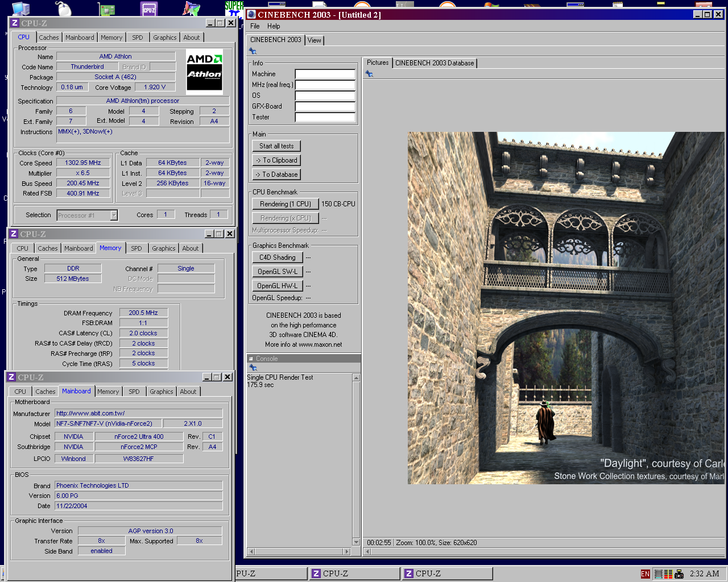This screenshot has width=728, height=582.
Task: Run the OpenGL HW-L benchmark
Action: pos(278,286)
